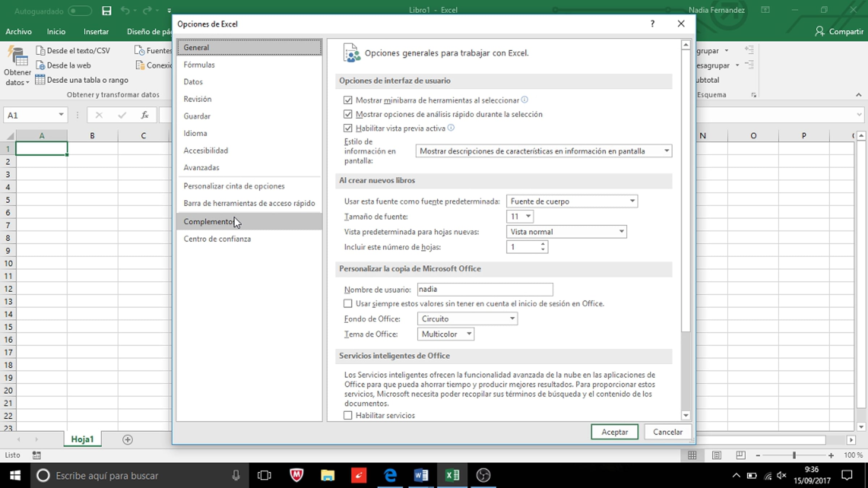Click down arrow of dialog scrollbar
This screenshot has height=488, width=868.
click(685, 415)
